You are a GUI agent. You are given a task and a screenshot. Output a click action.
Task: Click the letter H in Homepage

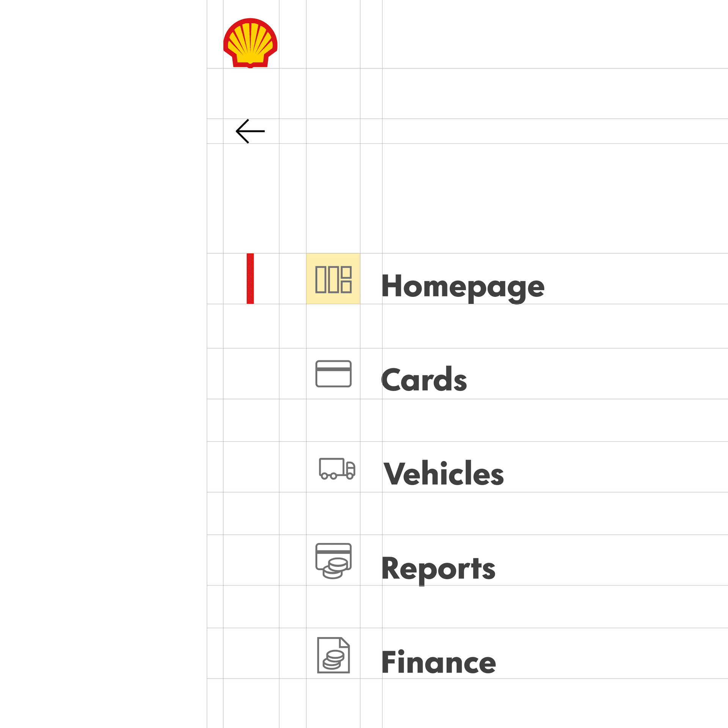(x=391, y=286)
